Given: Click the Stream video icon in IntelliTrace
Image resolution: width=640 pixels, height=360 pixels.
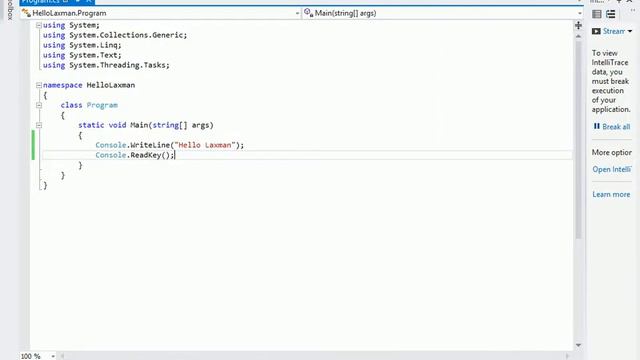Looking at the screenshot, I should point(596,31).
